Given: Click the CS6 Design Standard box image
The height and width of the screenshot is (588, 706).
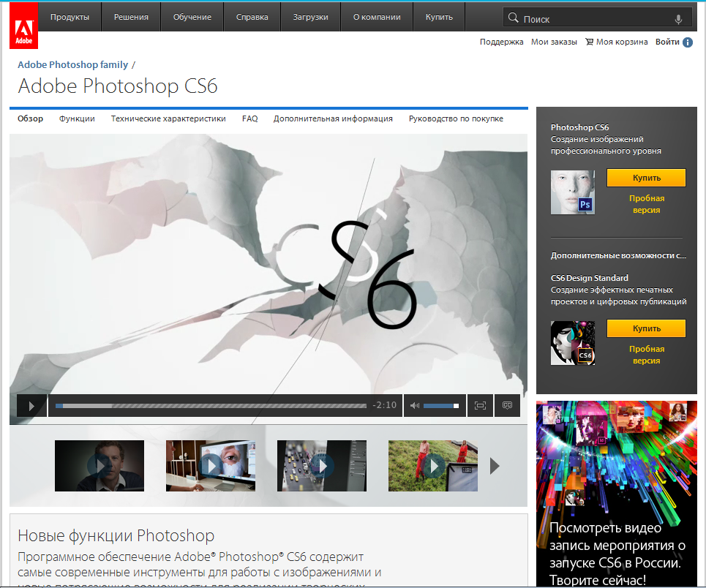Looking at the screenshot, I should pyautogui.click(x=573, y=343).
